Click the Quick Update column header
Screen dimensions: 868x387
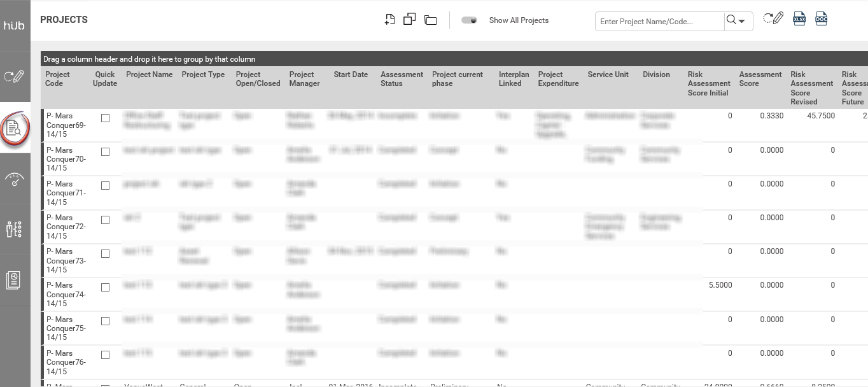[105, 79]
